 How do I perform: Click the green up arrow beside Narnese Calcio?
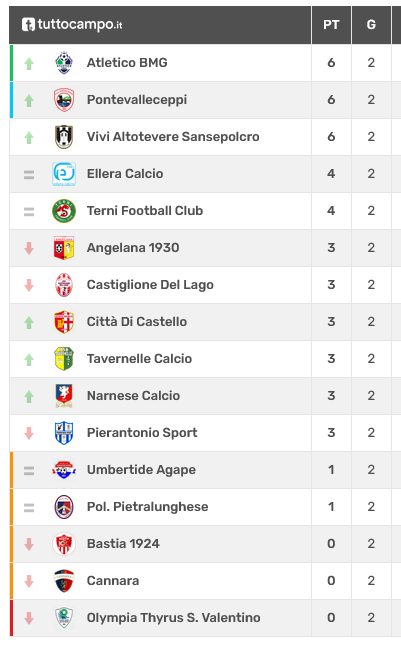pyautogui.click(x=29, y=396)
